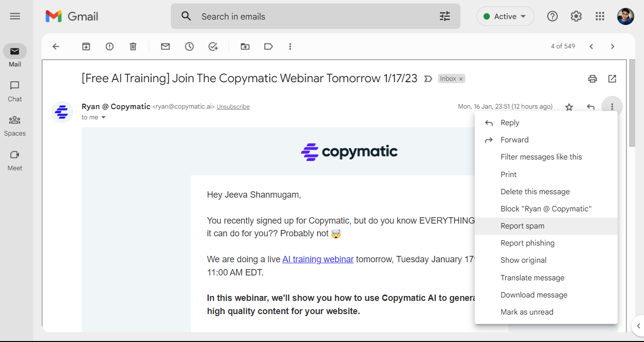Open the main menu hamburger icon
The width and height of the screenshot is (644, 342).
tap(15, 16)
